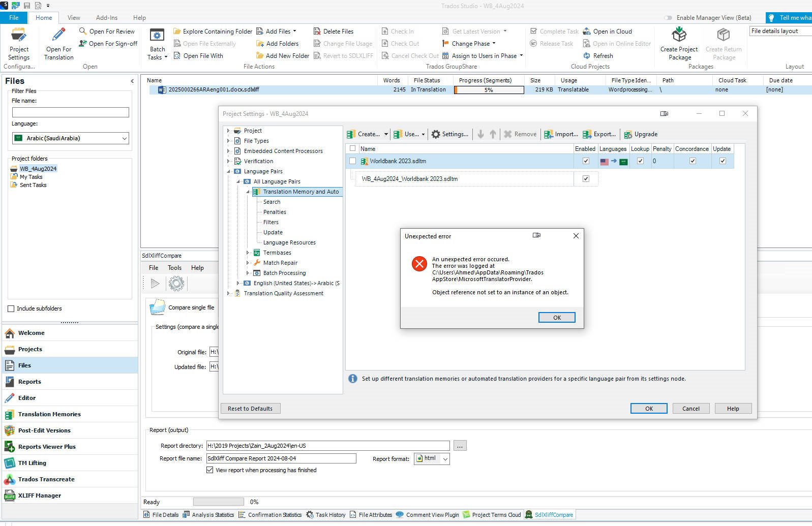812x526 pixels.
Task: Open the File ribbon tab
Action: pos(14,18)
